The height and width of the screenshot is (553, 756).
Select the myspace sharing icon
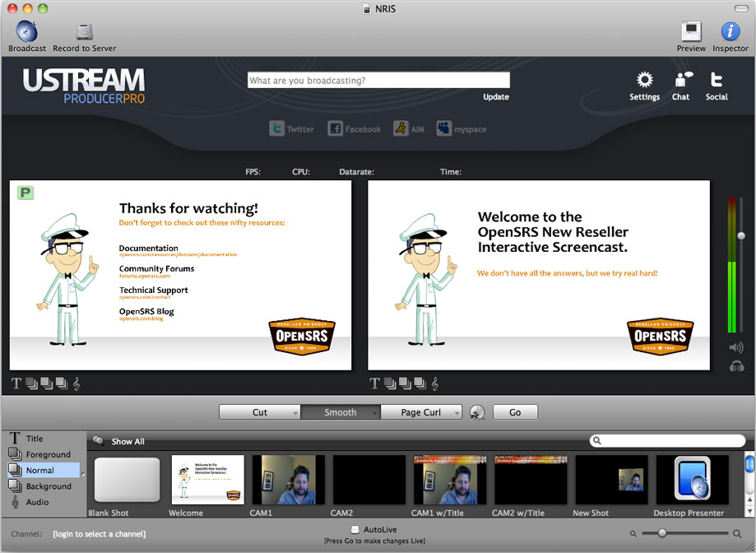(x=444, y=128)
